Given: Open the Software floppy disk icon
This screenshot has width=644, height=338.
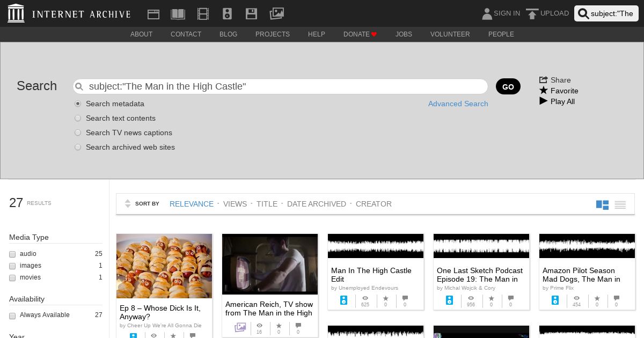Looking at the screenshot, I should pyautogui.click(x=251, y=14).
